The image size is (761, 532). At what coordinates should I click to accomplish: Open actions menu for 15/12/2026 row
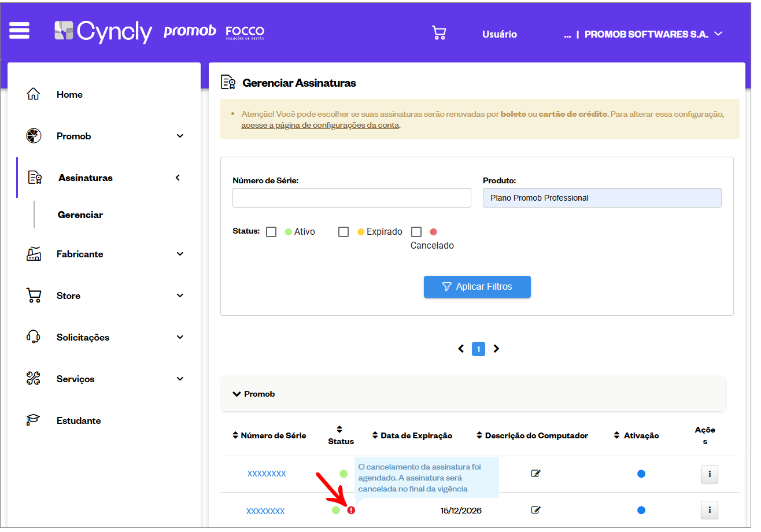pyautogui.click(x=709, y=510)
